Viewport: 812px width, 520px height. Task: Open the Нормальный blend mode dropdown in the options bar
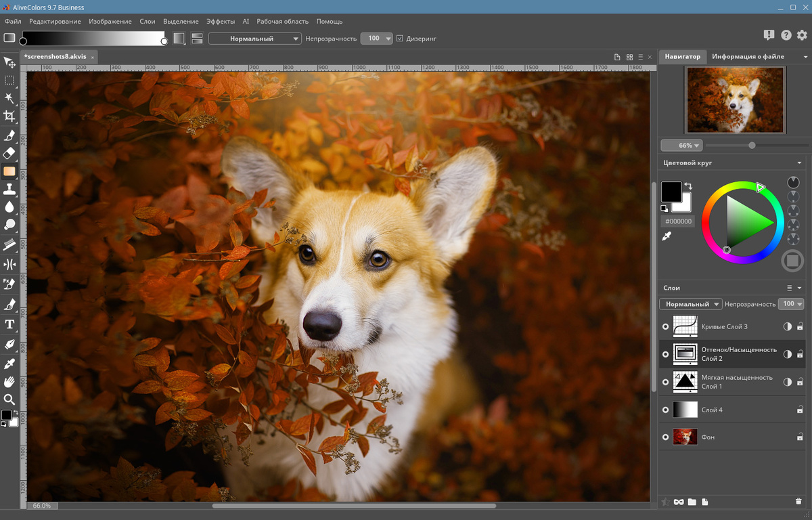255,39
